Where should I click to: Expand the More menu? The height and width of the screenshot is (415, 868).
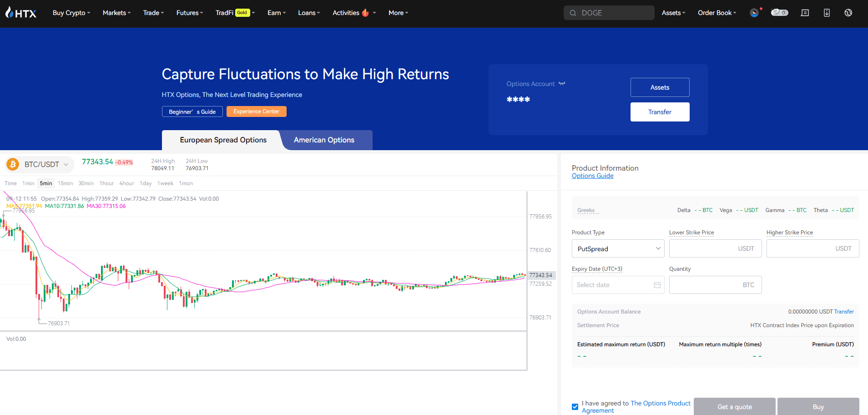coord(398,13)
